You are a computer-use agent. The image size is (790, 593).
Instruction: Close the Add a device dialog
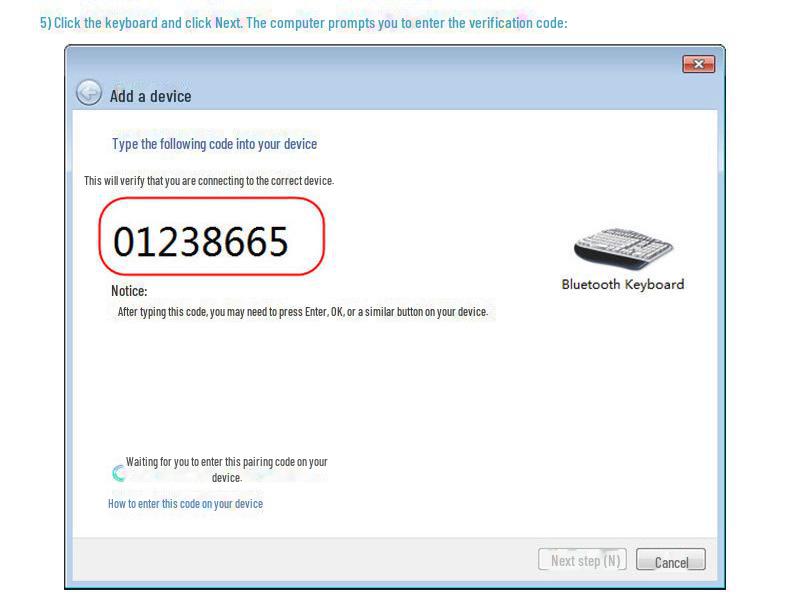coord(698,64)
